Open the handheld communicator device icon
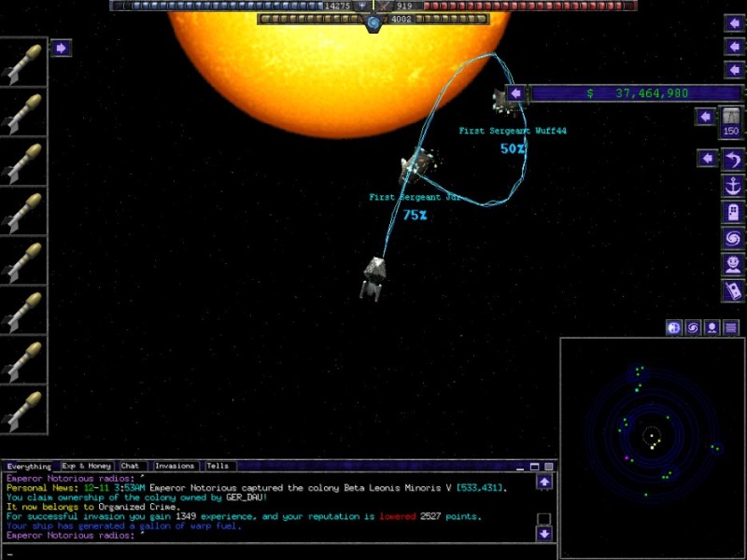 click(x=733, y=290)
